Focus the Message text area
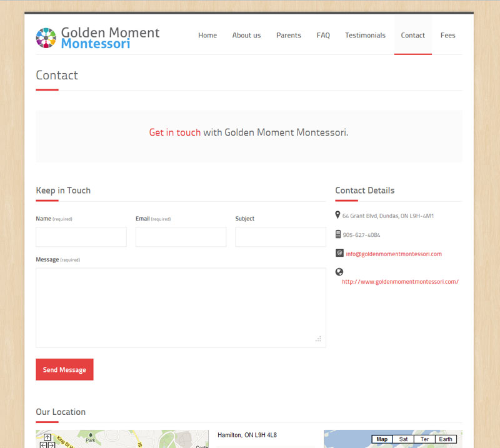Image resolution: width=500 pixels, height=448 pixels. (181, 307)
